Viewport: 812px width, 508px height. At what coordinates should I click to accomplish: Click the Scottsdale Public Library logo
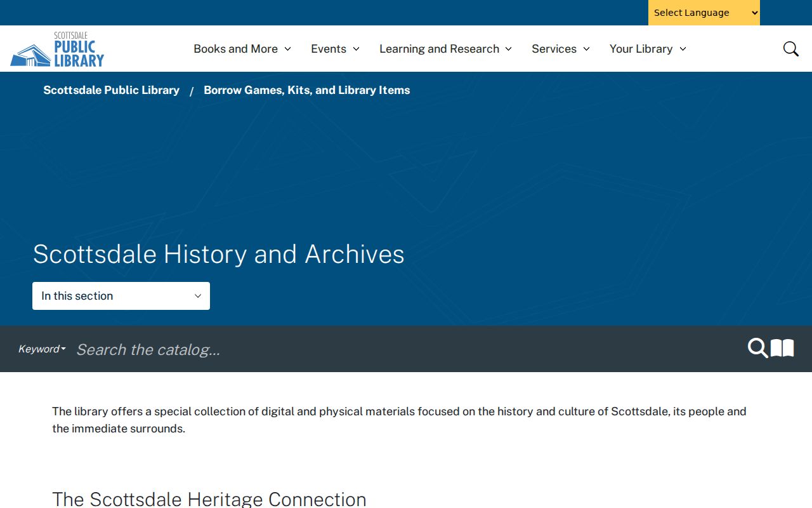pos(57,49)
